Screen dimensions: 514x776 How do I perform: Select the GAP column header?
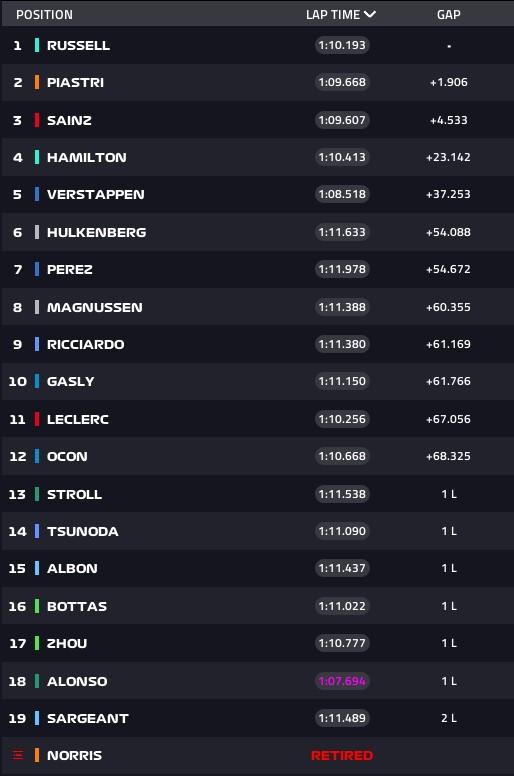tap(449, 14)
